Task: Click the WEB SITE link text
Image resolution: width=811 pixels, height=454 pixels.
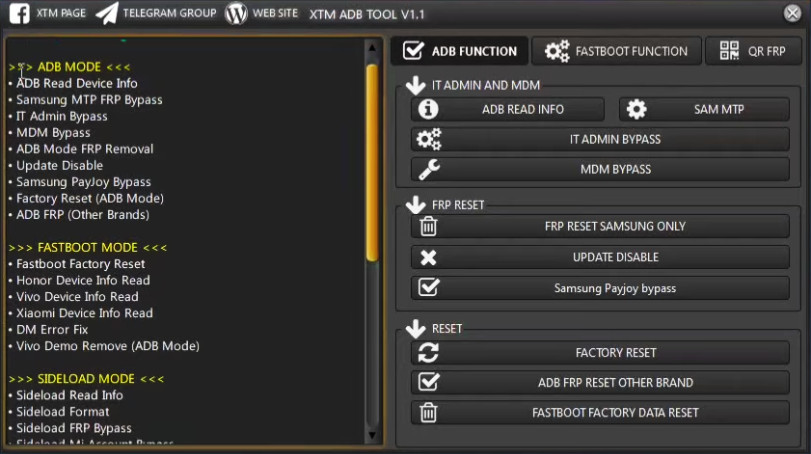Action: (275, 13)
